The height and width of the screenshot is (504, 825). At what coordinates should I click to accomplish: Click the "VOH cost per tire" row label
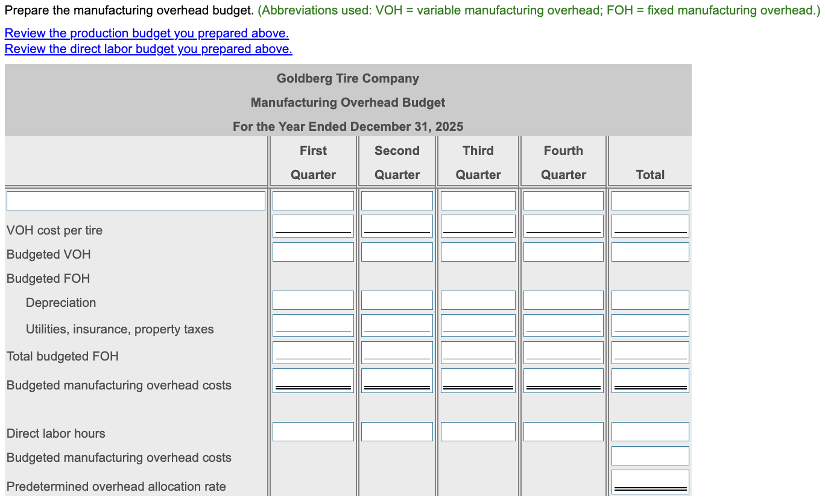(x=54, y=230)
